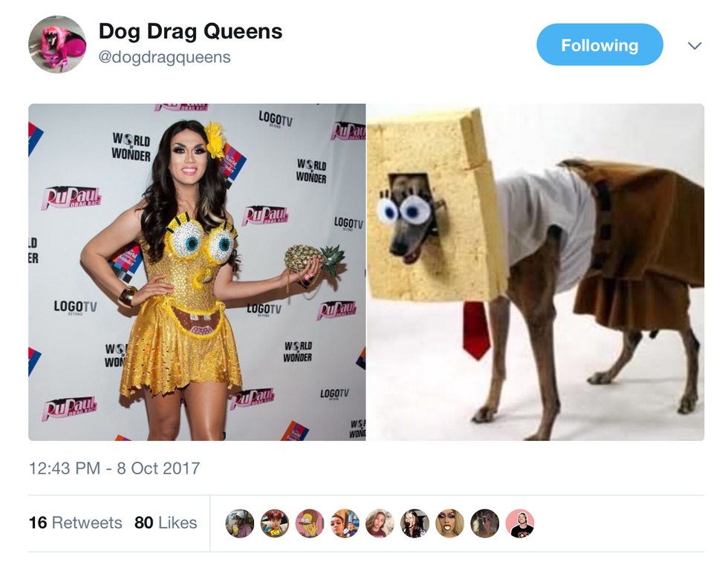Click the dark group photo liker avatar
The width and height of the screenshot is (728, 562).
485,523
